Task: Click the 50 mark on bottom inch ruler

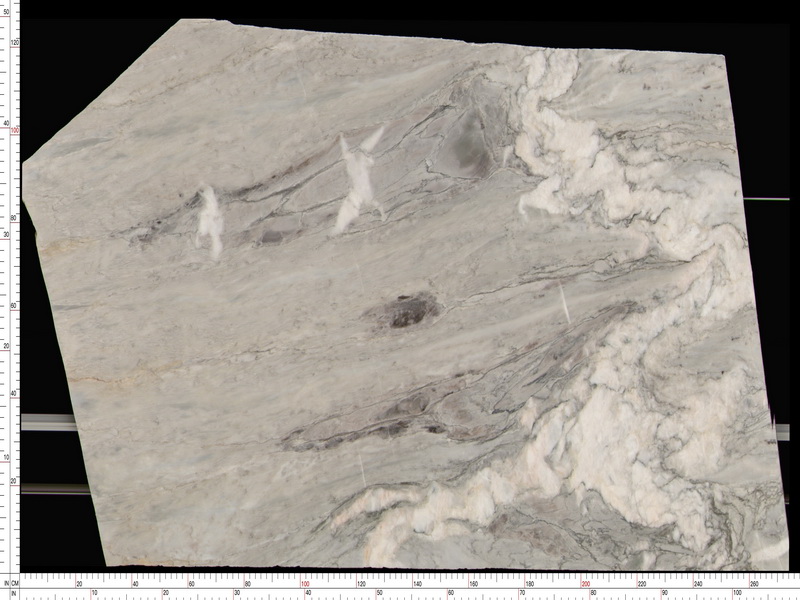Action: pos(379,593)
